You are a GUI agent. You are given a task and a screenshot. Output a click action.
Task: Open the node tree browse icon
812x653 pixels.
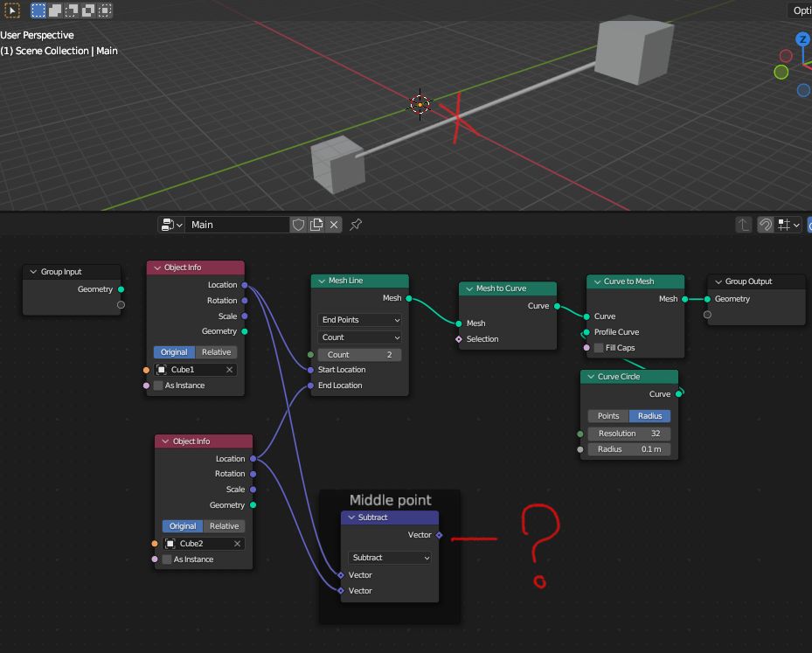[x=171, y=225]
